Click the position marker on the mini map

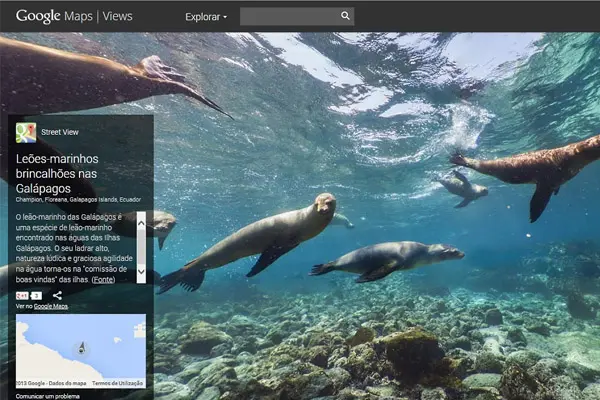click(82, 348)
